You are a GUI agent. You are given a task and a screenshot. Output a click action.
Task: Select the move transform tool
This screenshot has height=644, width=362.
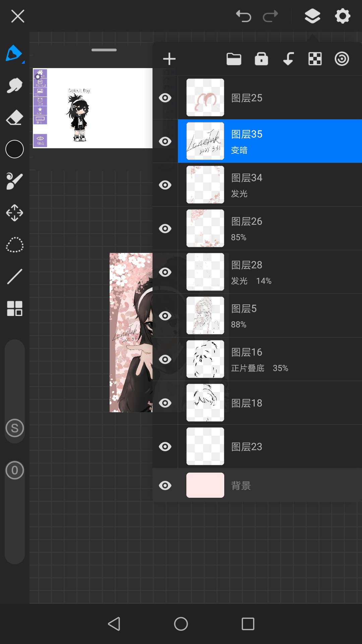click(x=14, y=213)
